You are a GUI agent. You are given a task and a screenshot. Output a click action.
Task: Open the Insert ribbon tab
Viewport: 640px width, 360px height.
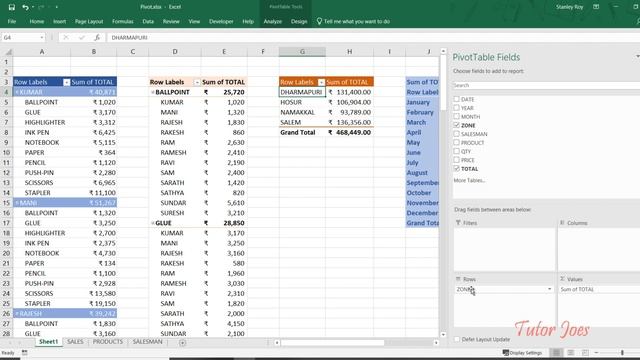[x=60, y=21]
